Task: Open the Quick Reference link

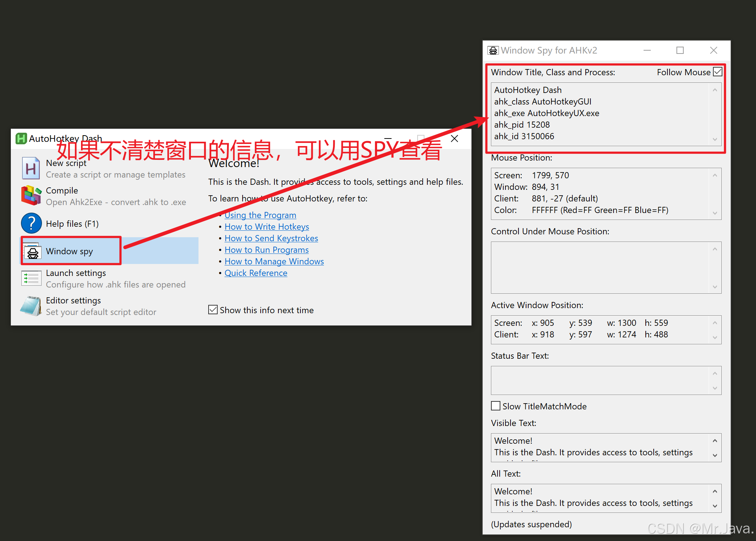Action: [x=256, y=273]
